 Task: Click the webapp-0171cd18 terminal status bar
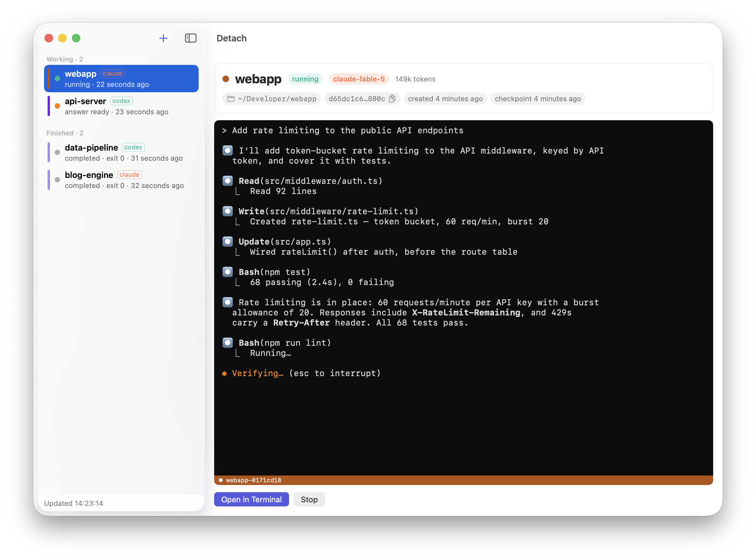click(x=463, y=480)
